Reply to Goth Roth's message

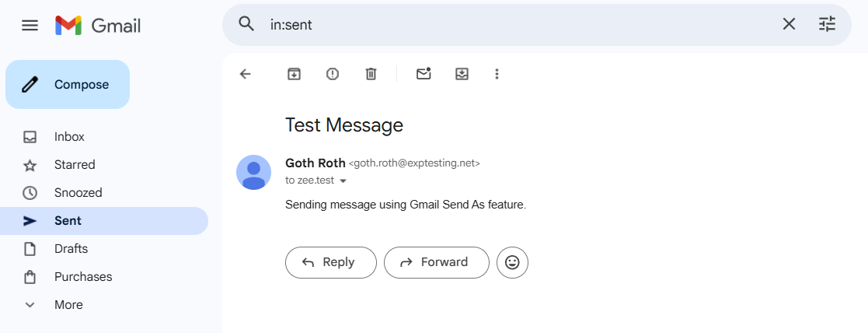[x=330, y=262]
